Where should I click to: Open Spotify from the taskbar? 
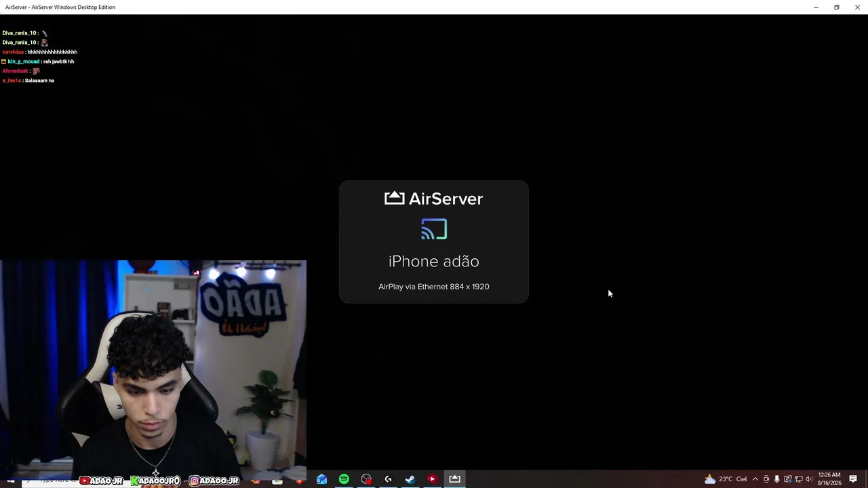344,479
